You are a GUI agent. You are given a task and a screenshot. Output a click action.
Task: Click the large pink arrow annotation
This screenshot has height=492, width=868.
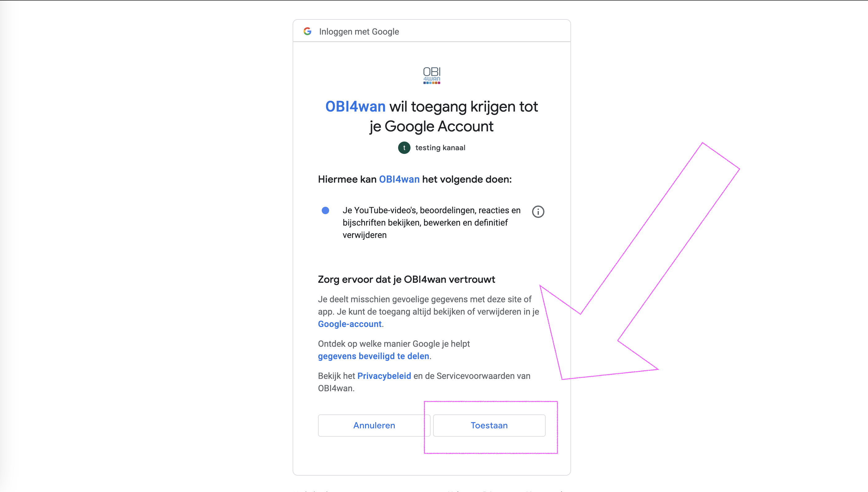639,260
